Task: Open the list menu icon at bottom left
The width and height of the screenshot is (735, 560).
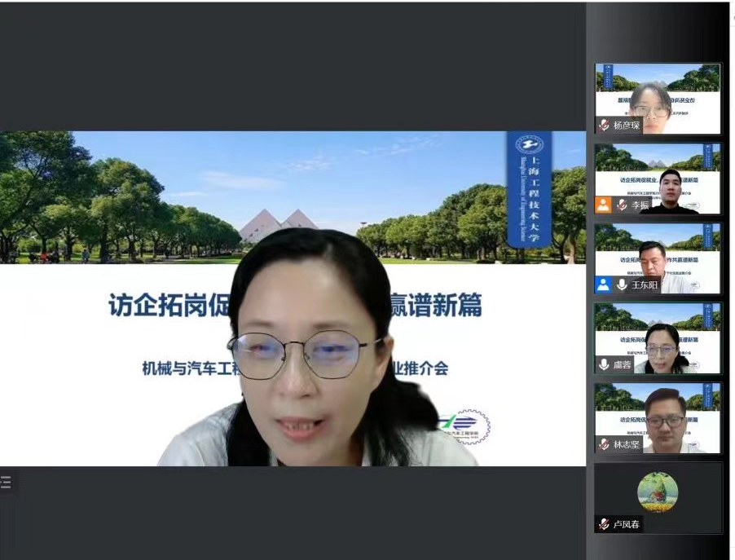Action: [6, 483]
